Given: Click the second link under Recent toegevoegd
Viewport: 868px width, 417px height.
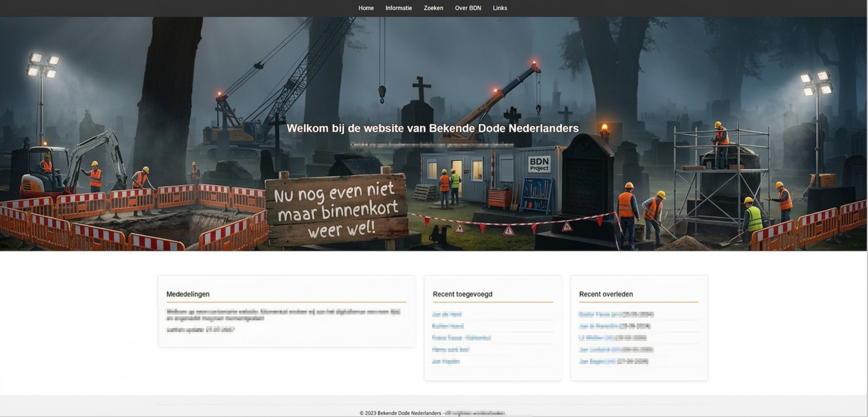Looking at the screenshot, I should click(x=448, y=326).
